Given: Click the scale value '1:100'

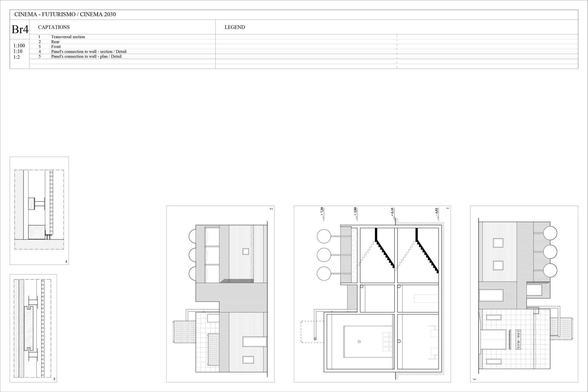Looking at the screenshot, I should pyautogui.click(x=19, y=46).
